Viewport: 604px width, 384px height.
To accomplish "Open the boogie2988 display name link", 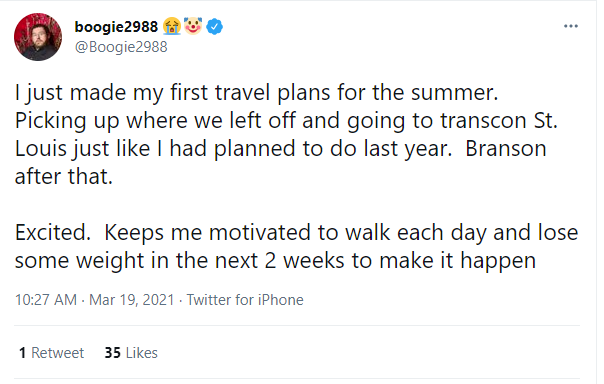I will pos(116,27).
